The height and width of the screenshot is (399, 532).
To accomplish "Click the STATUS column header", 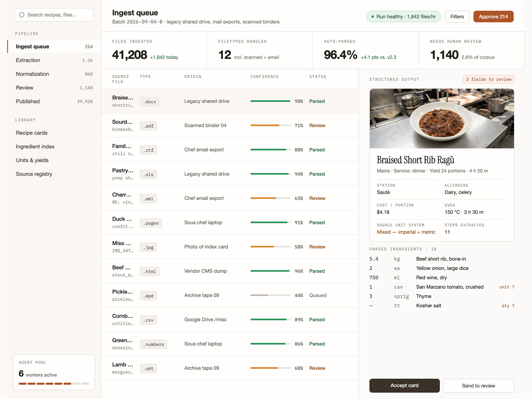I will (317, 77).
